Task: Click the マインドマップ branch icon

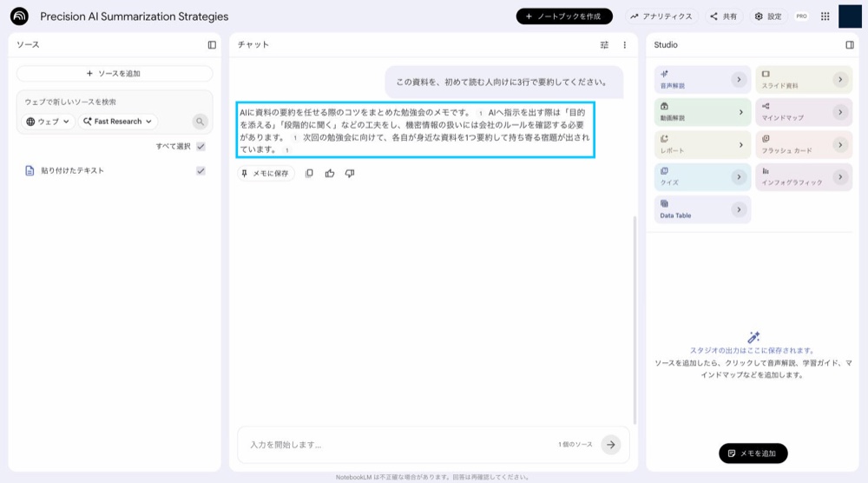Action: tap(766, 106)
